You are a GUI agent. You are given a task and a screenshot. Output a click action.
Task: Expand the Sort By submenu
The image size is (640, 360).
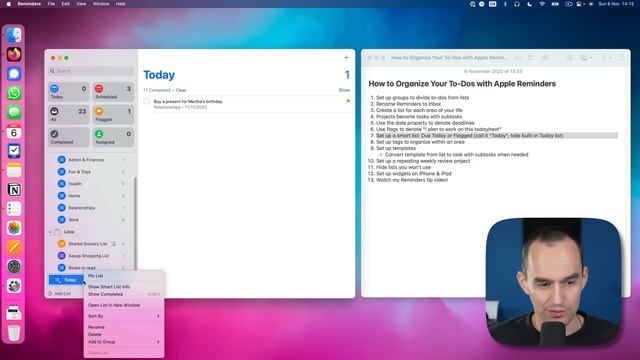pyautogui.click(x=124, y=316)
